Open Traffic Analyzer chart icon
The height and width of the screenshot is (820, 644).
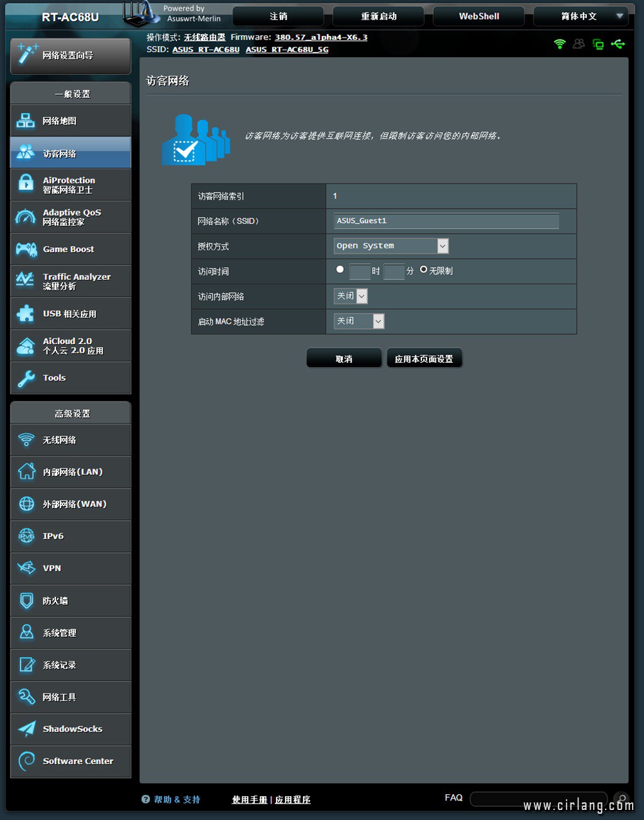(x=26, y=279)
